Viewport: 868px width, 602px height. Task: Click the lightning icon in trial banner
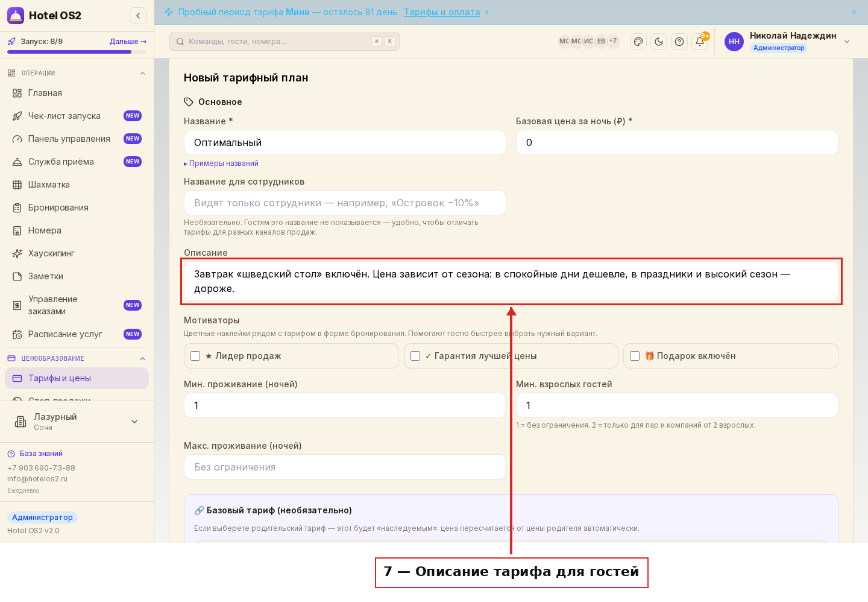point(169,12)
